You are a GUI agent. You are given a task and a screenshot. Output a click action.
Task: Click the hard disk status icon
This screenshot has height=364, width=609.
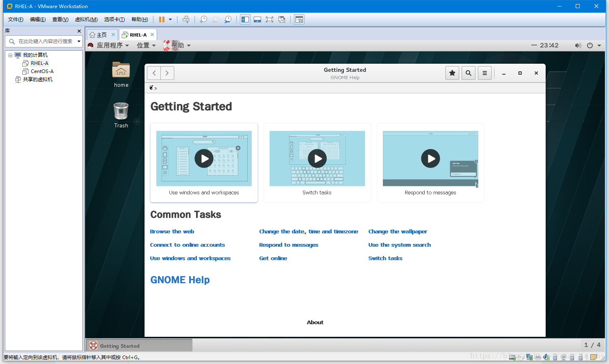tap(512, 357)
